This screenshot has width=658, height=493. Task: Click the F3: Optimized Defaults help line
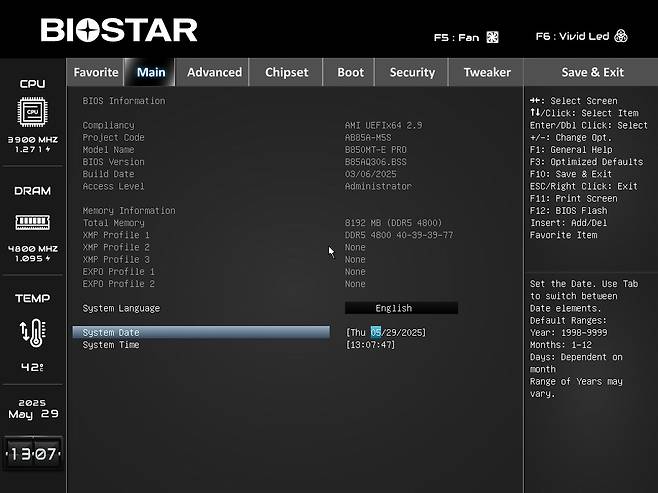click(x=586, y=162)
